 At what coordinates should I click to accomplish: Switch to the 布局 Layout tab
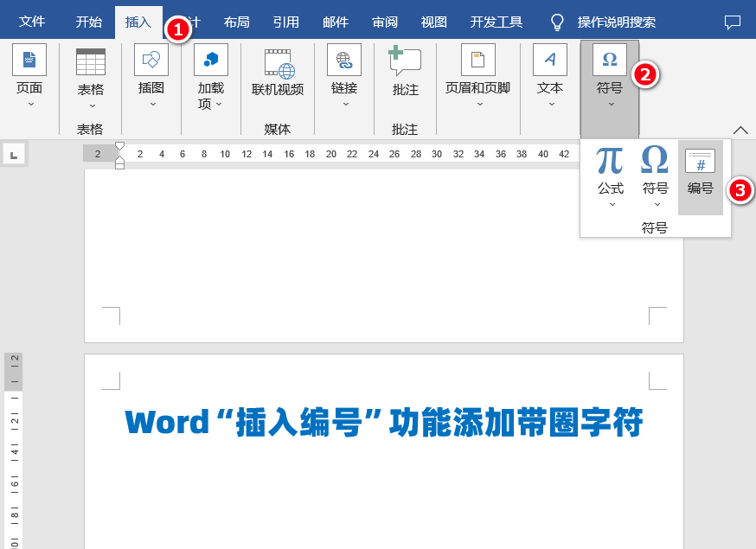coord(237,22)
